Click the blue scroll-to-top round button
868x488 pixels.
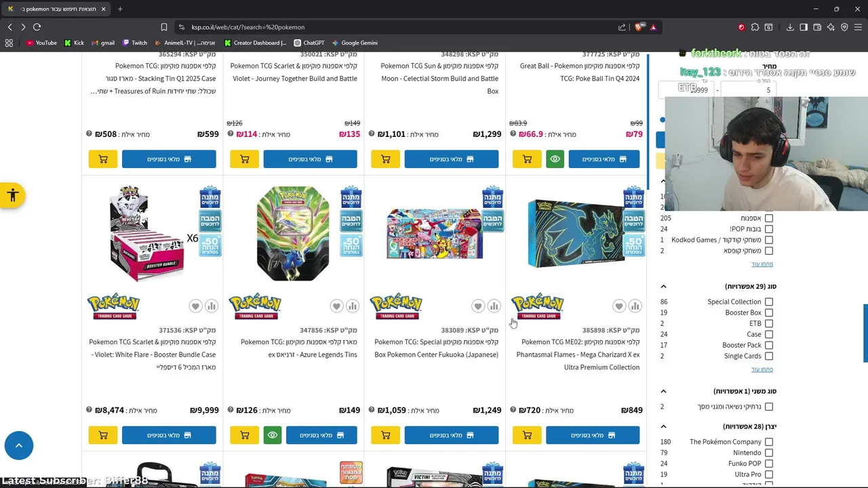(x=19, y=445)
